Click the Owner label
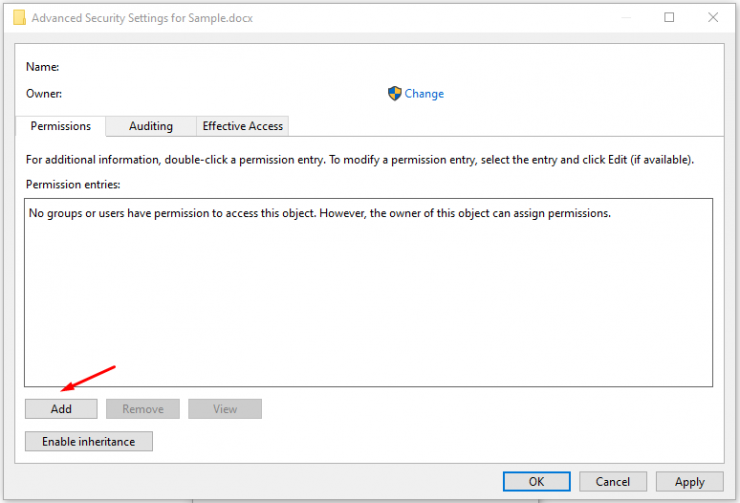The width and height of the screenshot is (740, 503). [44, 93]
